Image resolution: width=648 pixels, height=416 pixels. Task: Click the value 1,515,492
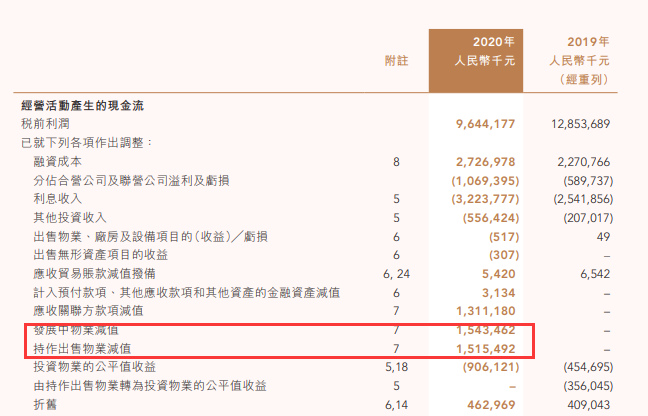click(x=486, y=349)
